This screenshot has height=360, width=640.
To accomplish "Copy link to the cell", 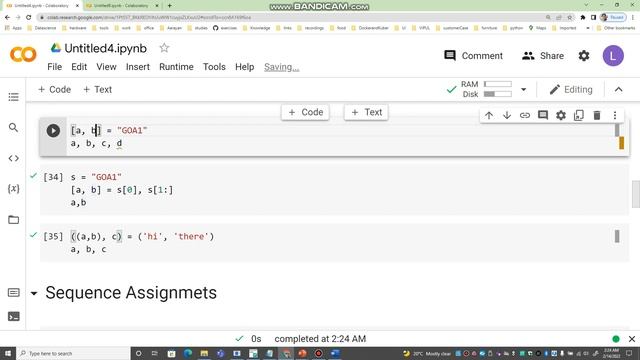I will 524,116.
